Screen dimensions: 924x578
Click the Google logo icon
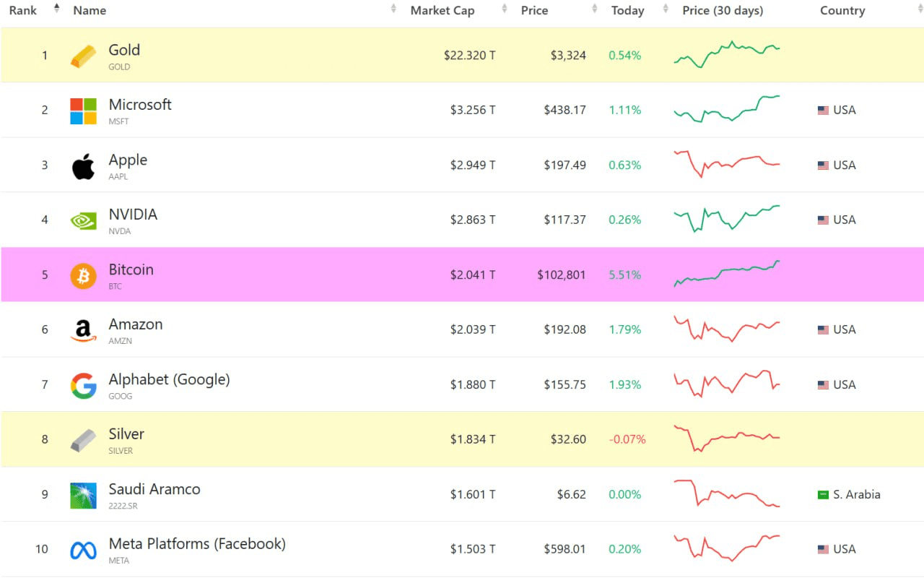83,385
